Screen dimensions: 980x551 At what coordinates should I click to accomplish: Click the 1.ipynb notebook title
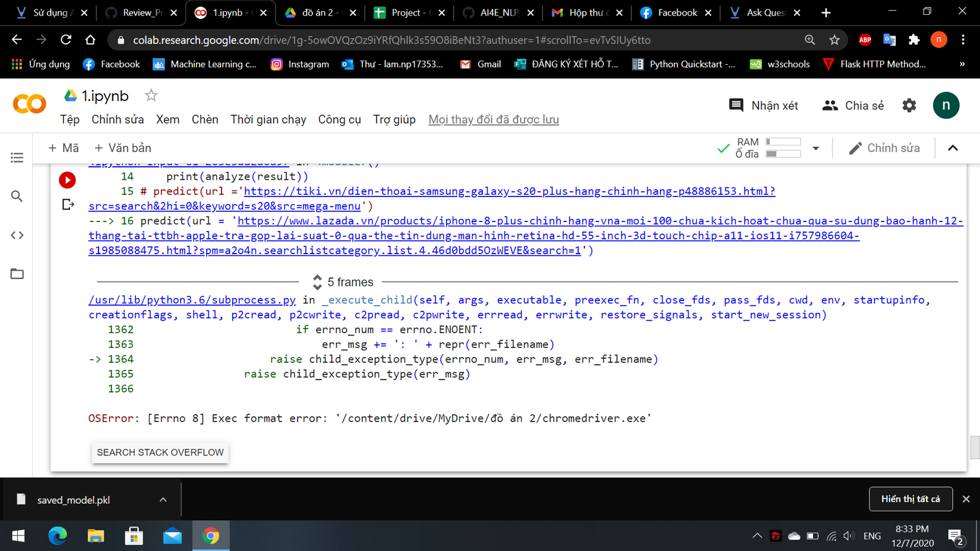coord(105,96)
